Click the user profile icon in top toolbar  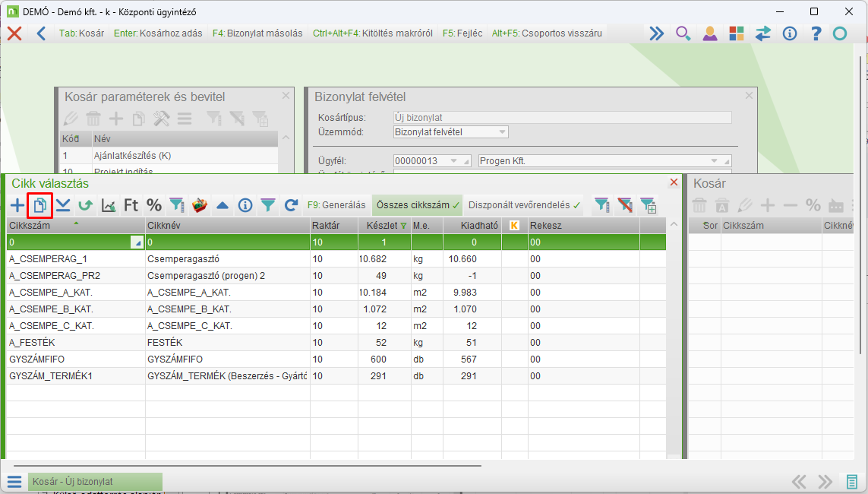coord(709,33)
